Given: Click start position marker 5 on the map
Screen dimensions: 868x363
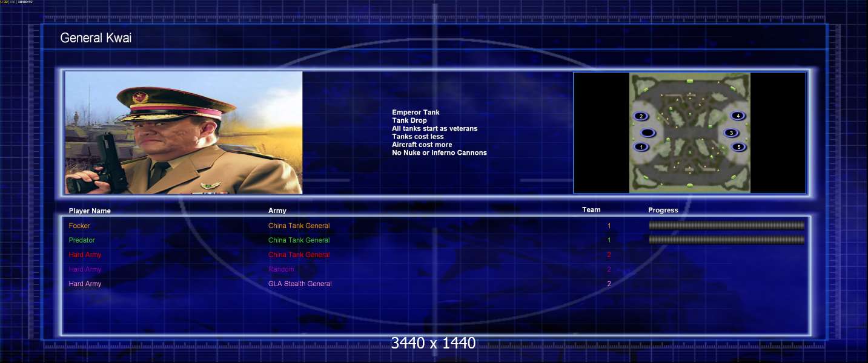Looking at the screenshot, I should 738,147.
